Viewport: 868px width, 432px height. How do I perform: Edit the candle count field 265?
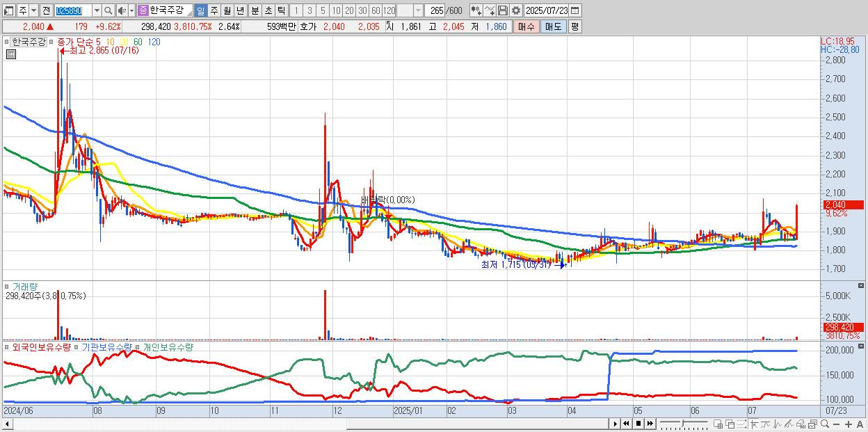point(435,10)
